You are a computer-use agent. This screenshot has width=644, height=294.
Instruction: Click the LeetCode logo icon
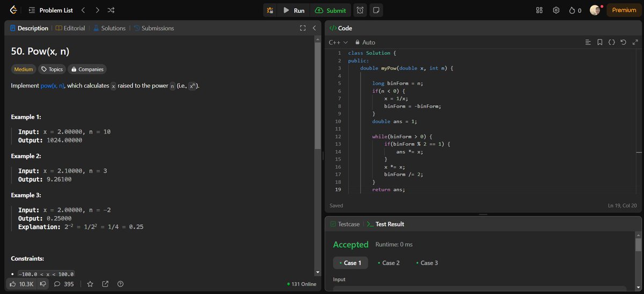[13, 10]
